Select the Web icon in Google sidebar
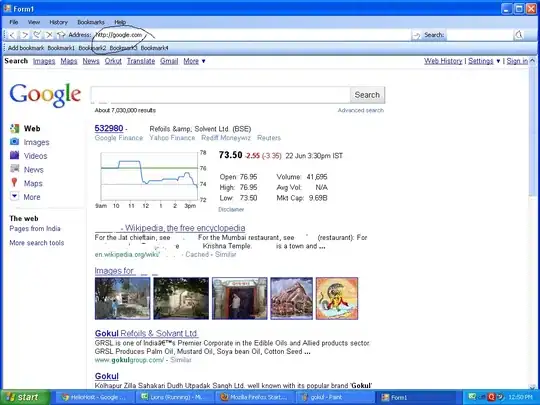 click(x=14, y=128)
